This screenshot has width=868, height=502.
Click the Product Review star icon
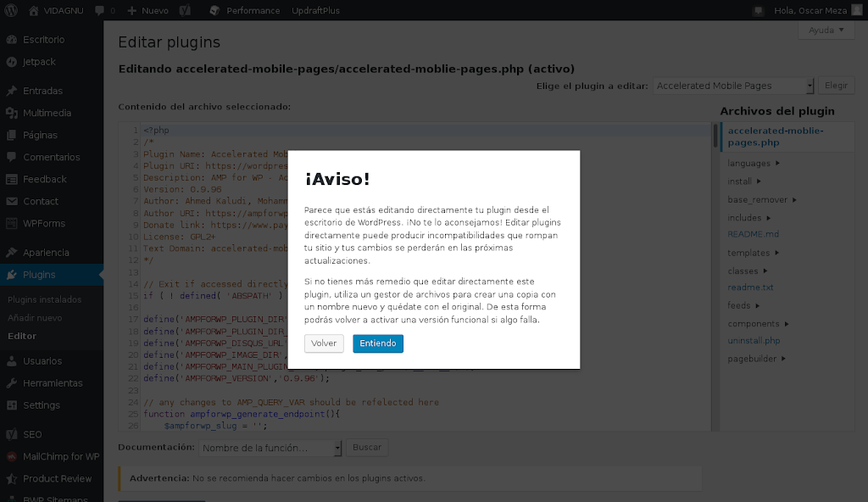(x=12, y=479)
